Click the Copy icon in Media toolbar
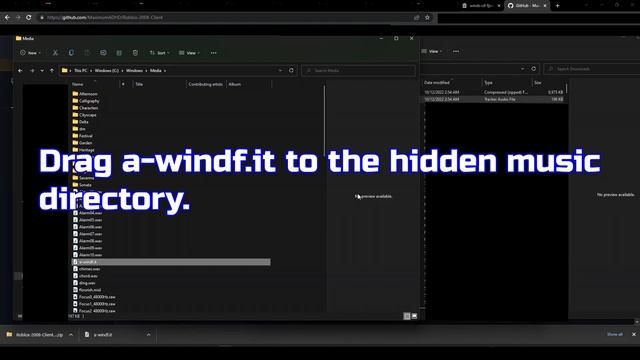 tap(71, 53)
